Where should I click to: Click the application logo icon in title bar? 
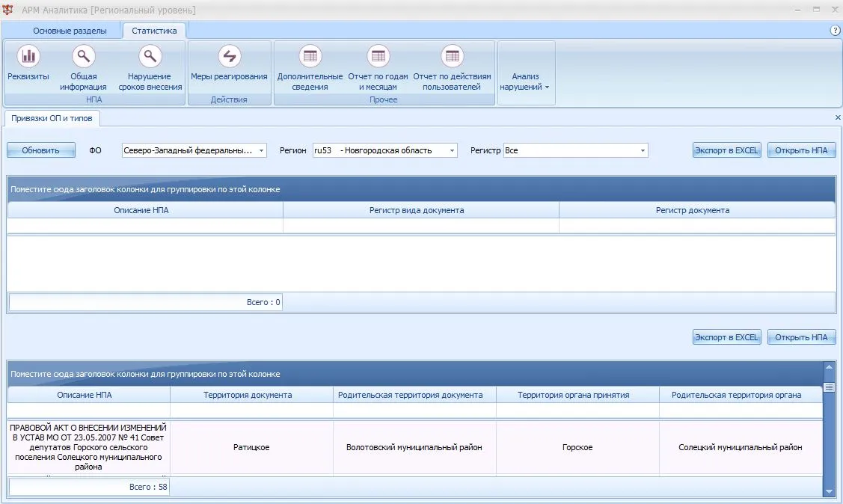tap(7, 10)
